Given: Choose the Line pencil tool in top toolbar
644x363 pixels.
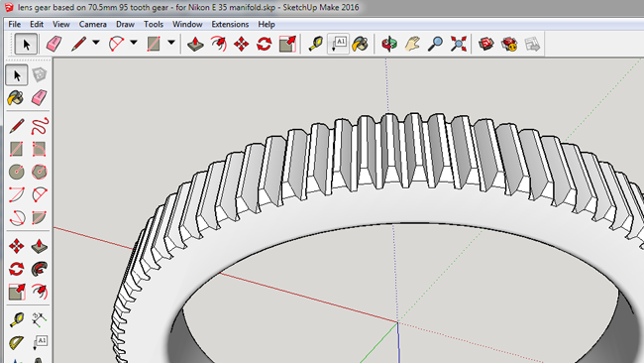Looking at the screenshot, I should pyautogui.click(x=78, y=44).
